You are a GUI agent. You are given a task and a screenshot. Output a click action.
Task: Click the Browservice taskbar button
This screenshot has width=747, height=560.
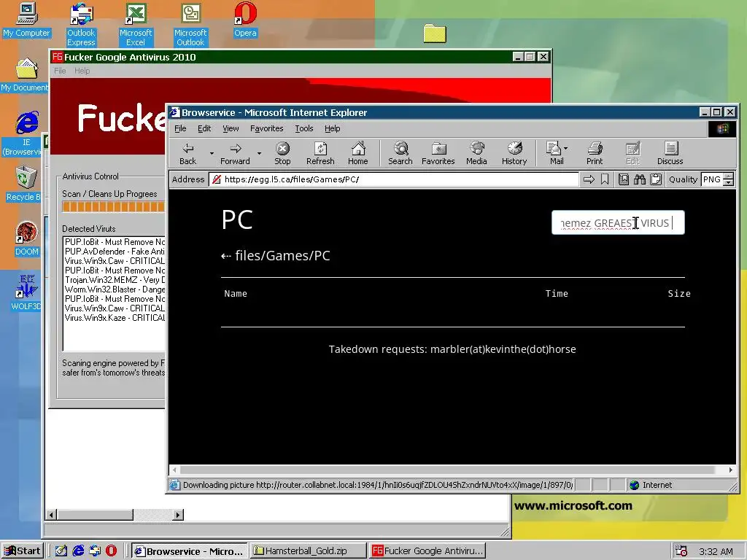pos(189,551)
